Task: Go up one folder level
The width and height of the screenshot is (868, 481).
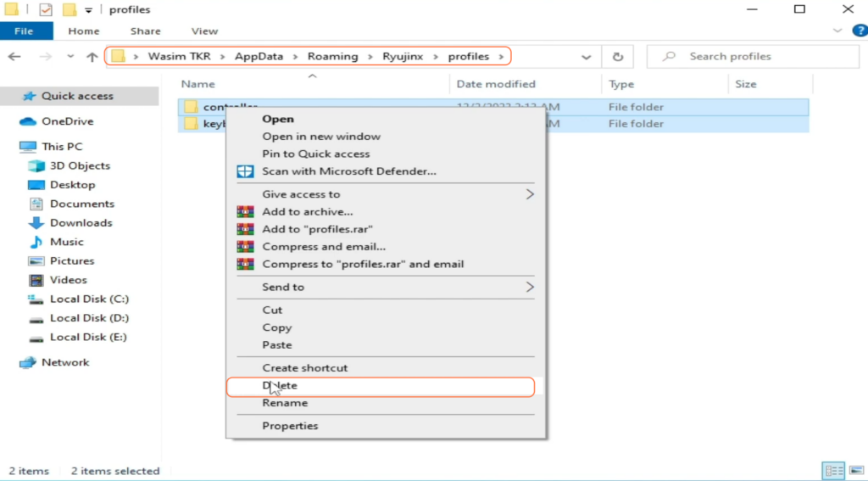Action: pyautogui.click(x=92, y=57)
